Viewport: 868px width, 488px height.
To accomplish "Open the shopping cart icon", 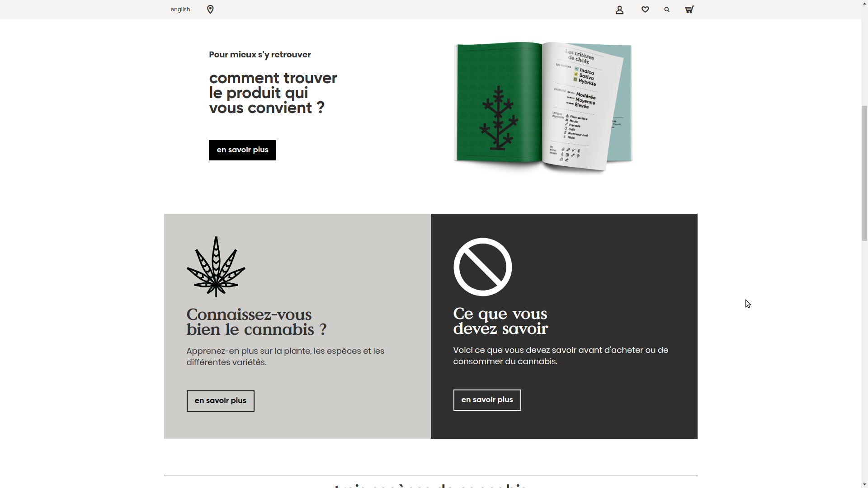I will point(689,9).
